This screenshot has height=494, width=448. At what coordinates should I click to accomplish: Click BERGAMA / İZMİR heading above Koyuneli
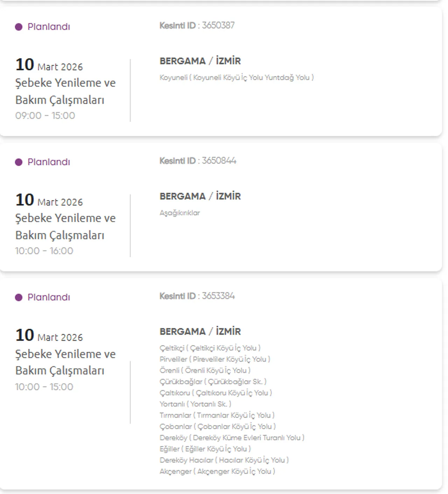tap(200, 61)
